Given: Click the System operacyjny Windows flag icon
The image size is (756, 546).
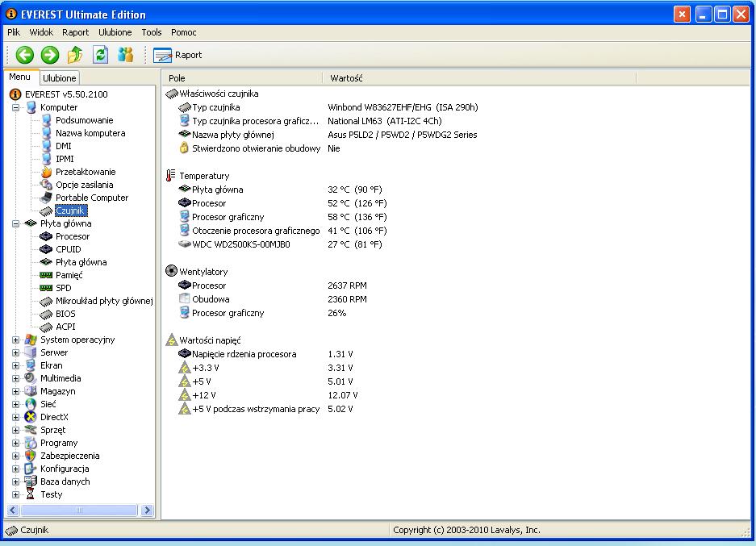Looking at the screenshot, I should tap(31, 340).
